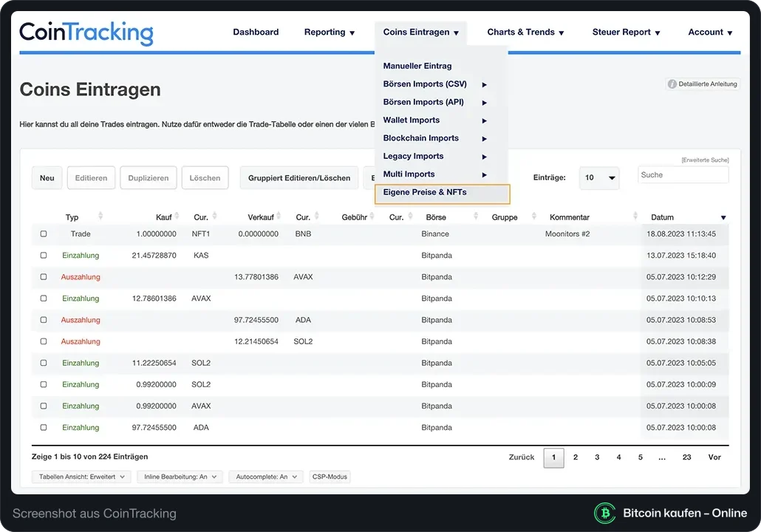Screen dimensions: 761x532
Task: Click the Duplizieren button
Action: click(x=149, y=177)
